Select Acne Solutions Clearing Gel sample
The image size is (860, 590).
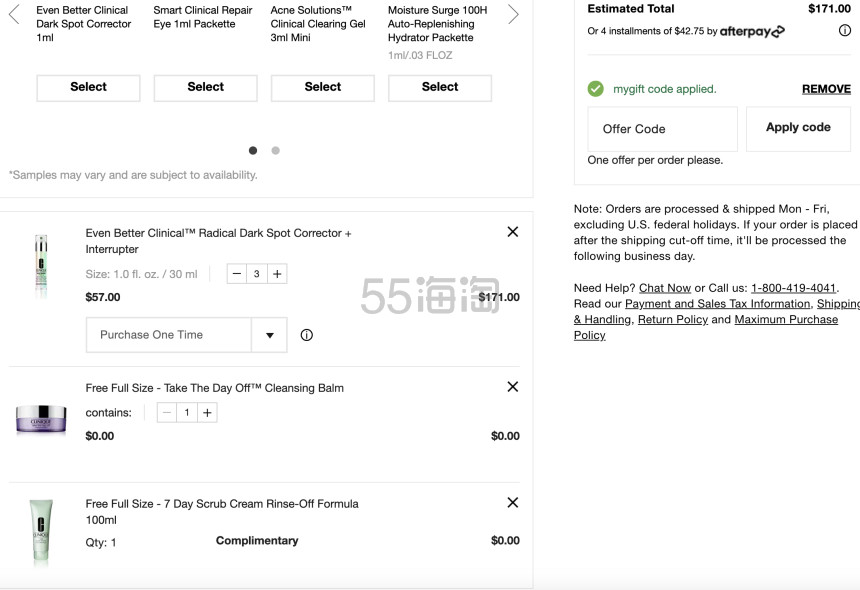[323, 88]
